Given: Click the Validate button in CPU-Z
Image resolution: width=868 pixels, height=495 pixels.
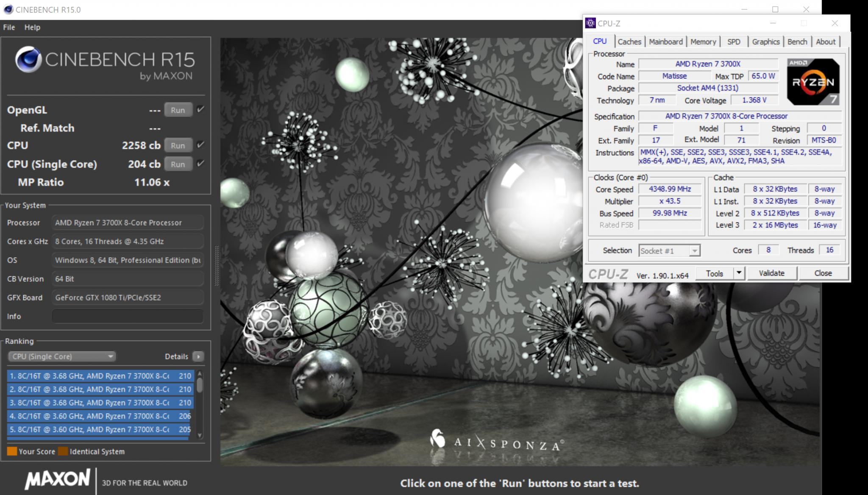Looking at the screenshot, I should pyautogui.click(x=771, y=273).
